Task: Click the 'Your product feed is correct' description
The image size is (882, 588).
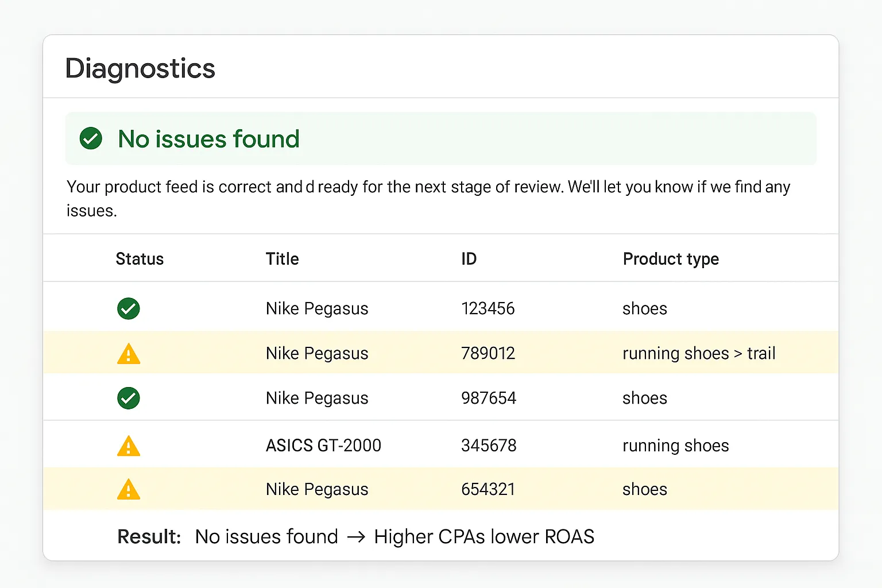Action: pyautogui.click(x=428, y=198)
